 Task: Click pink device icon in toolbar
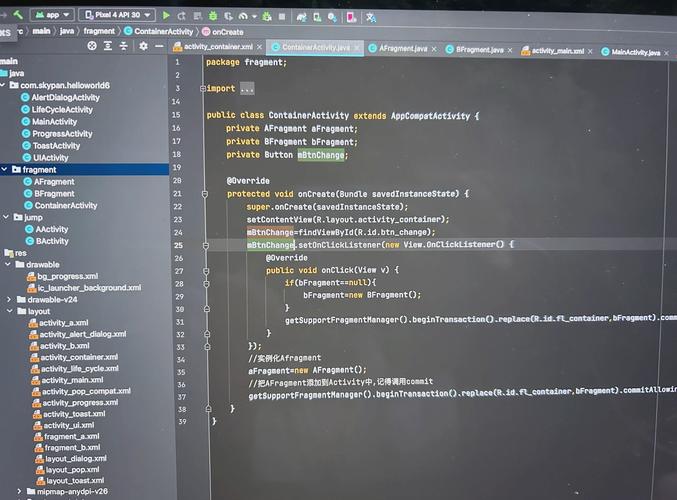(351, 17)
